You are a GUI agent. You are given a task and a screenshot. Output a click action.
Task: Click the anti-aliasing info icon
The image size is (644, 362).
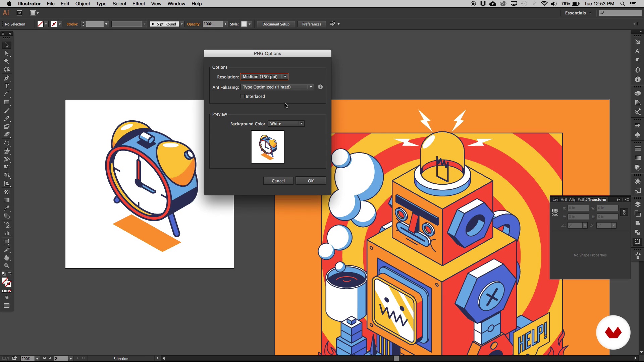pyautogui.click(x=320, y=87)
